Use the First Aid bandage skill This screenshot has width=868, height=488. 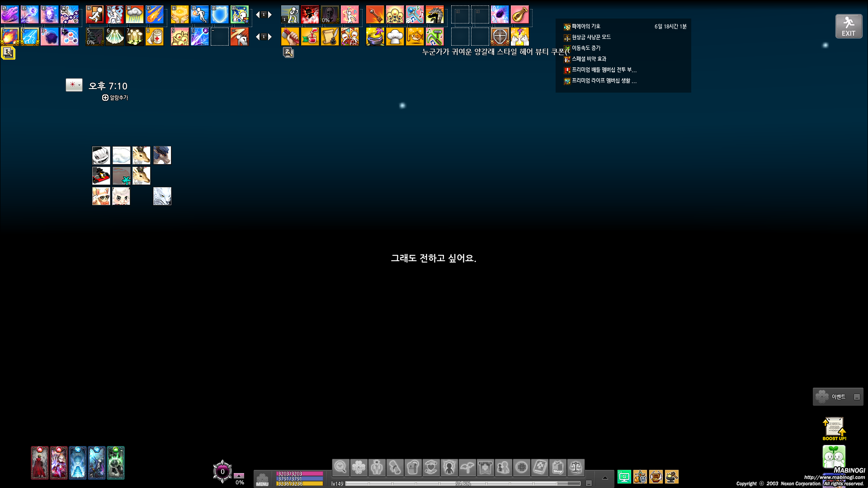[155, 37]
